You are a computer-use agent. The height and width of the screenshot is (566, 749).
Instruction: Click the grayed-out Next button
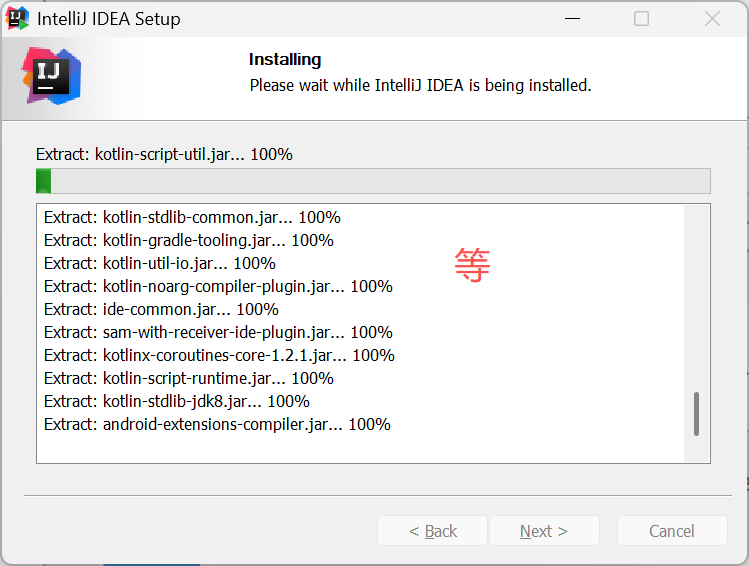click(x=543, y=531)
